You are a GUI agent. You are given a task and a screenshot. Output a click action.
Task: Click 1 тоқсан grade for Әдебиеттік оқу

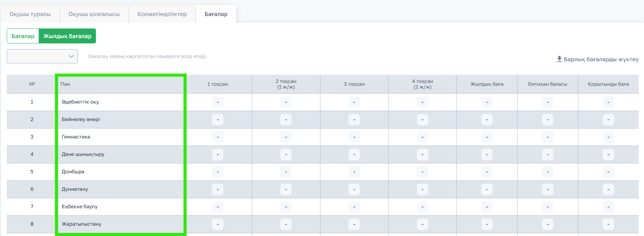tap(218, 102)
